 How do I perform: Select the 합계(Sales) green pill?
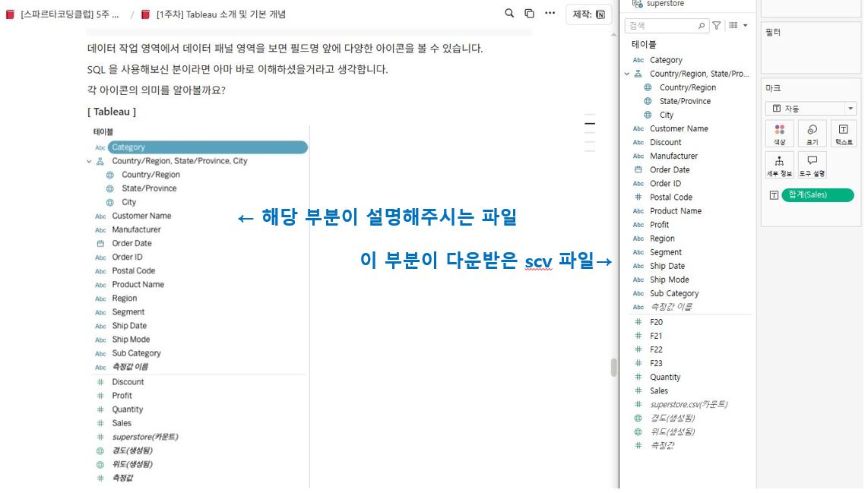[818, 194]
